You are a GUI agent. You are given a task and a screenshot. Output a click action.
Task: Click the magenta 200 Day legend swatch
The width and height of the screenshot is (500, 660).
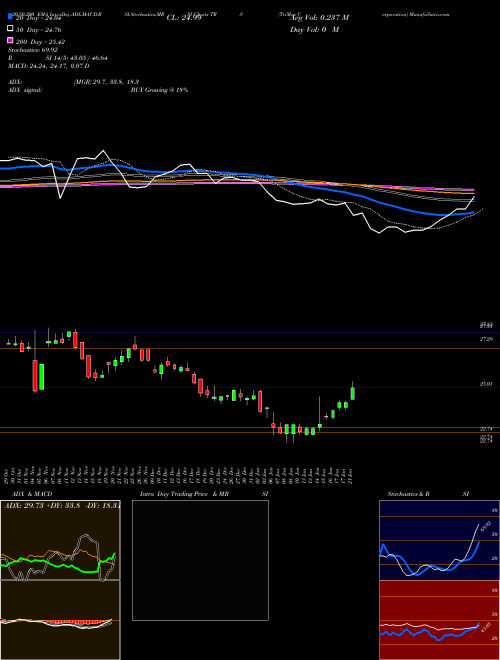pos(10,41)
